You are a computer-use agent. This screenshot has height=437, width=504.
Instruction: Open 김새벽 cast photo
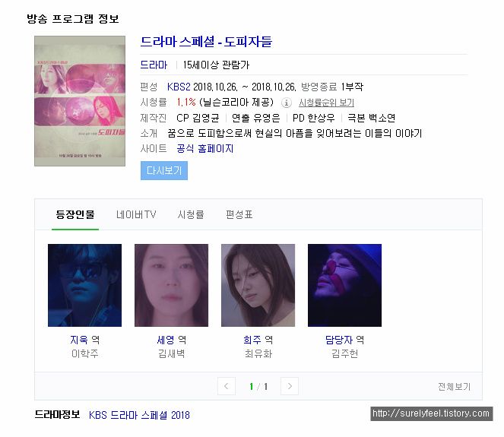pos(171,285)
